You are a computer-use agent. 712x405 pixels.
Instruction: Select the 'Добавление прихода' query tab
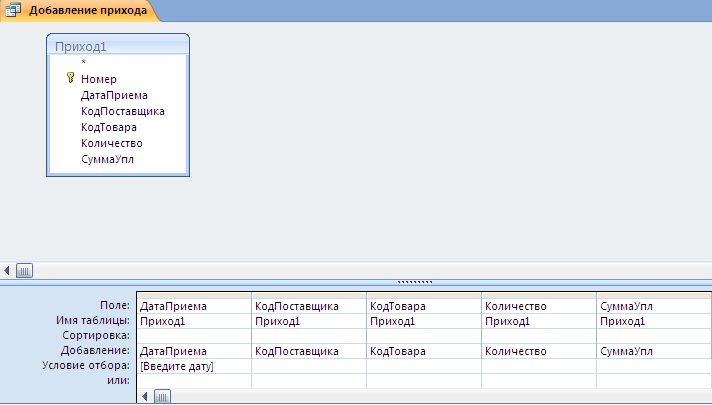point(79,10)
